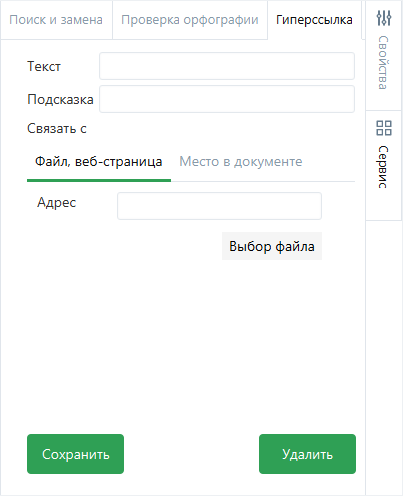This screenshot has height=496, width=403.
Task: Switch to the Место в документе tab
Action: click(241, 162)
